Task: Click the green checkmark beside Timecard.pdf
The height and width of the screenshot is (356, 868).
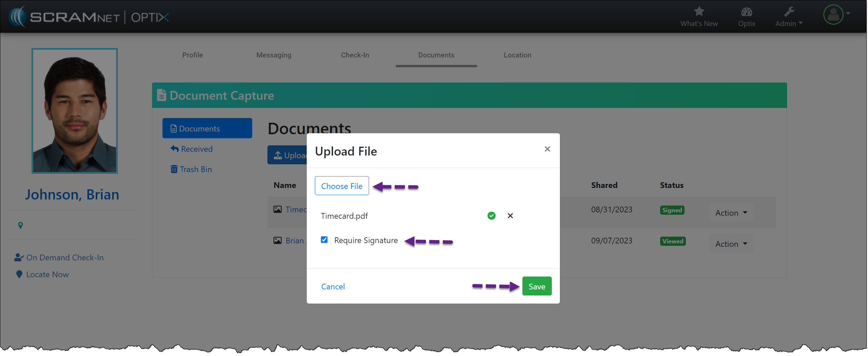Action: [491, 216]
